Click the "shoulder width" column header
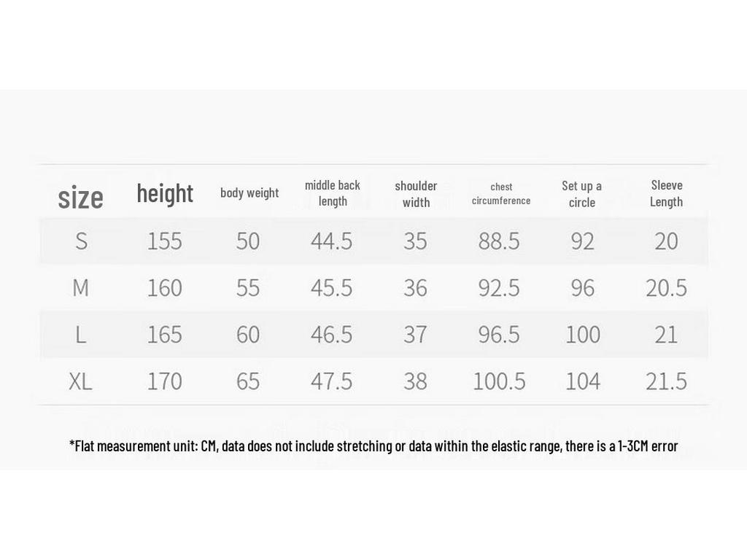 416,194
